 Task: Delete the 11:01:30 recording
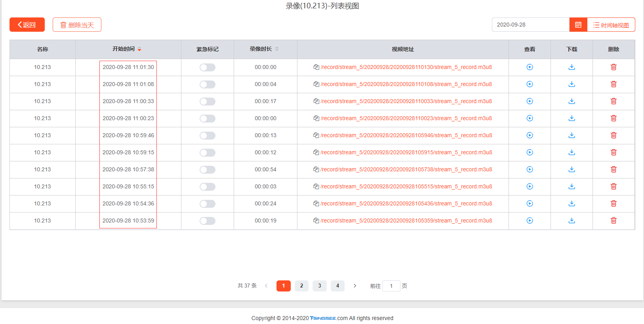(614, 67)
